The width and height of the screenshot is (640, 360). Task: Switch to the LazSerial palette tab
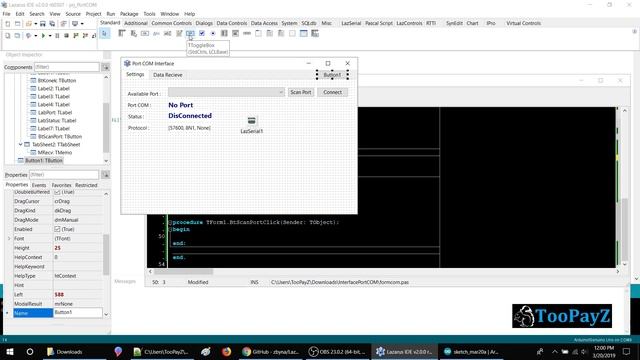(351, 23)
